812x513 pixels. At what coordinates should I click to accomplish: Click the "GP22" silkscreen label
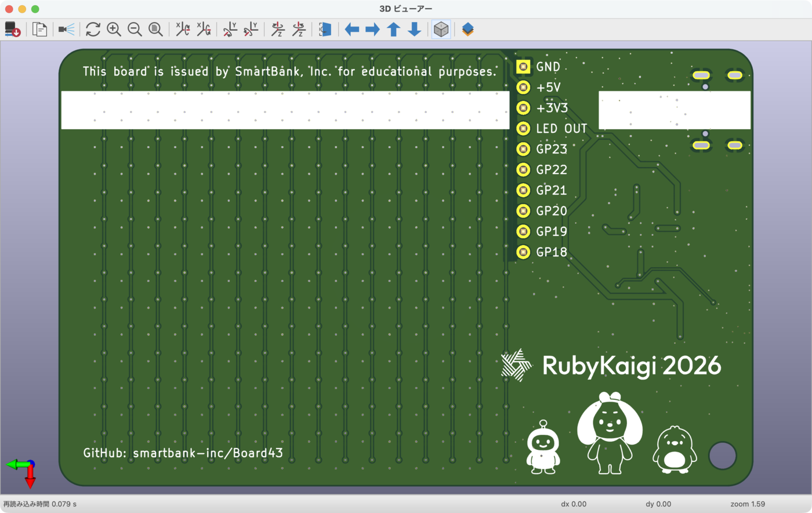[x=552, y=170]
